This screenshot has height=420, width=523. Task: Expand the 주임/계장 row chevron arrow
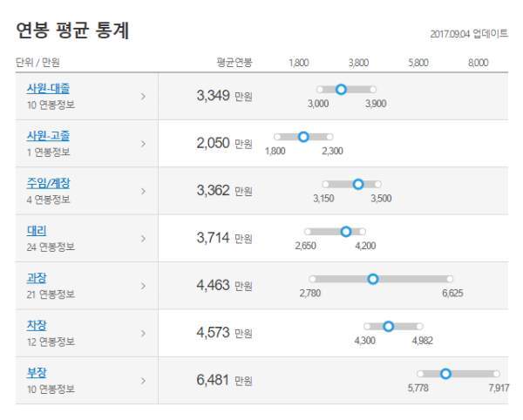point(143,192)
